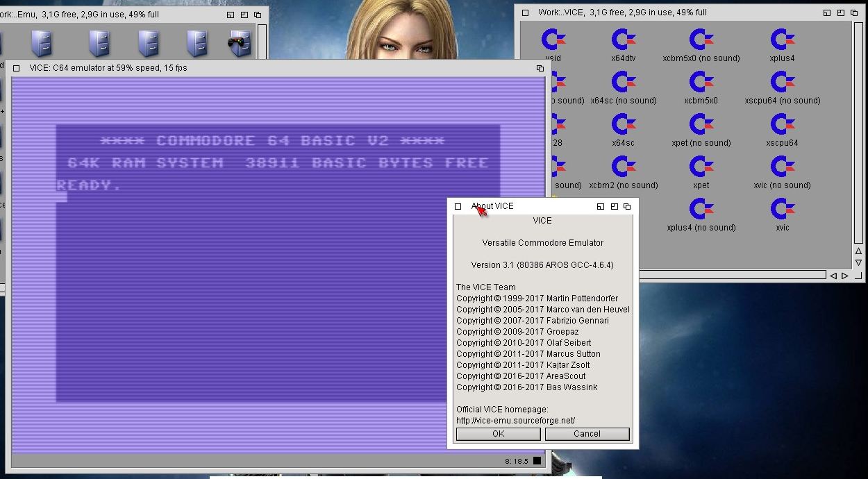Click the 'Official VICE homepage:' label
This screenshot has width=868, height=479.
coord(502,410)
